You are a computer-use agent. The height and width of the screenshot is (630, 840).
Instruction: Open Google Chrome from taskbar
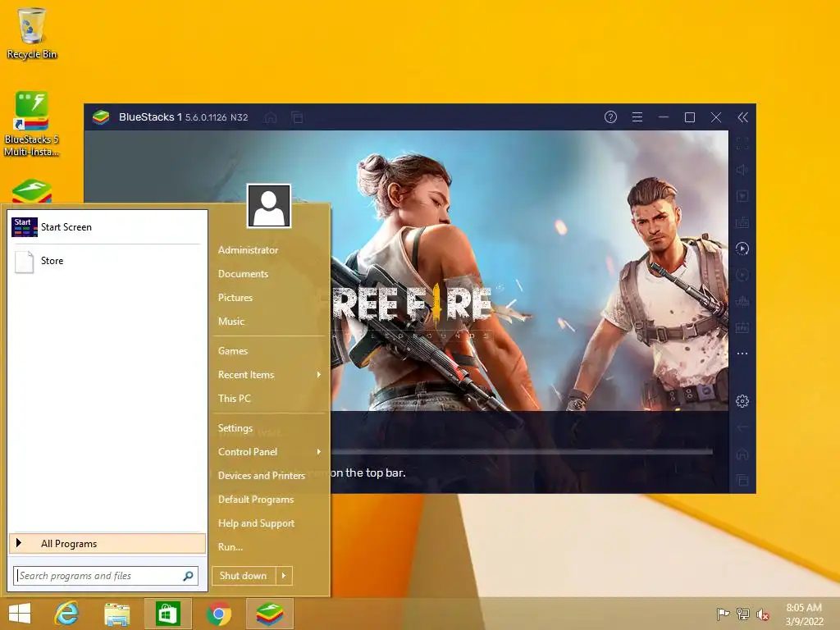pos(218,614)
